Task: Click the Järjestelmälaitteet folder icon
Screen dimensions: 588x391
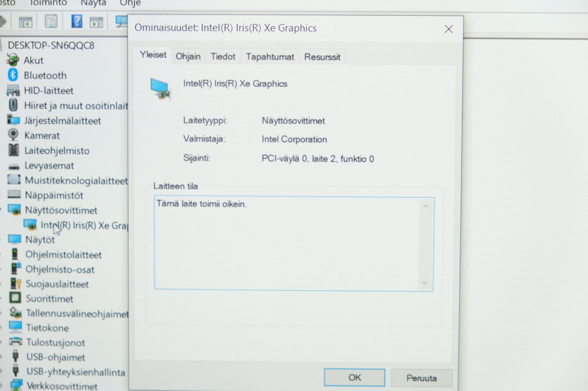Action: [x=14, y=120]
